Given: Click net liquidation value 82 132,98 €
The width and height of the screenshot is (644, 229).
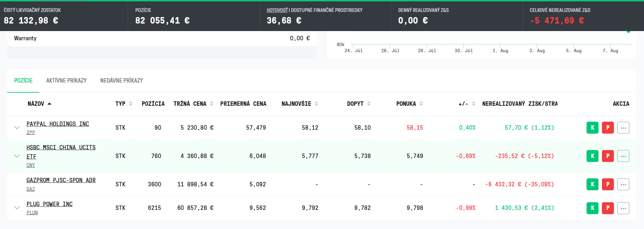Looking at the screenshot, I should click(x=31, y=20).
